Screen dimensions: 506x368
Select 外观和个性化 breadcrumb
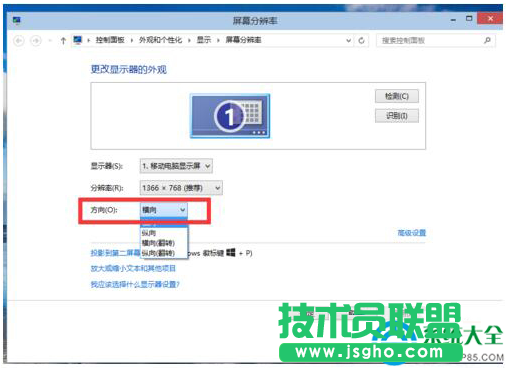tap(160, 40)
